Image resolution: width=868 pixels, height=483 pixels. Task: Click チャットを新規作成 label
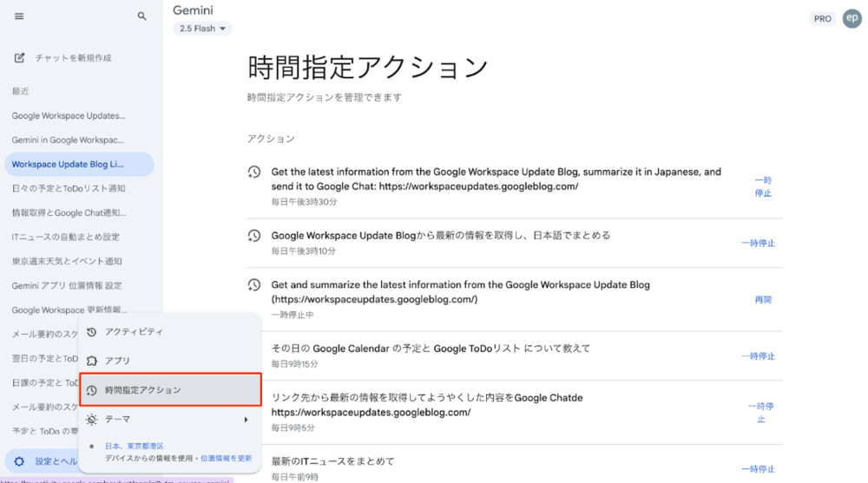pos(74,57)
